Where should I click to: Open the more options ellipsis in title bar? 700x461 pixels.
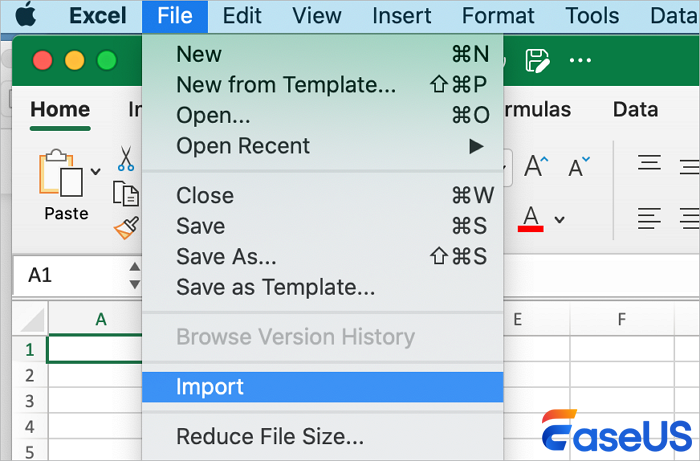pos(580,60)
